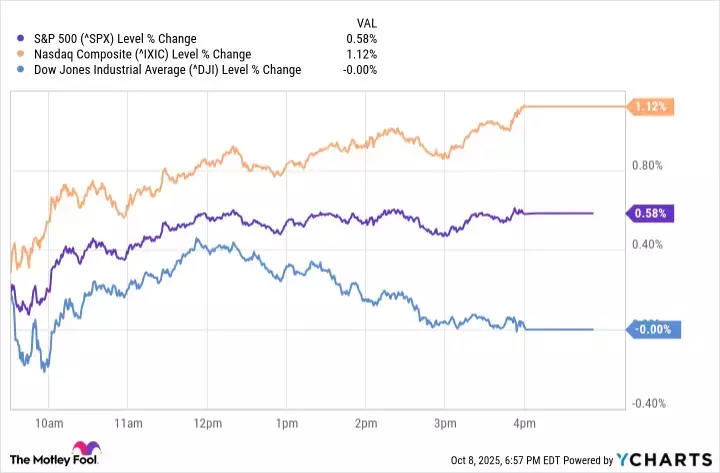Click the VAL column header
This screenshot has width=720, height=473.
point(369,21)
